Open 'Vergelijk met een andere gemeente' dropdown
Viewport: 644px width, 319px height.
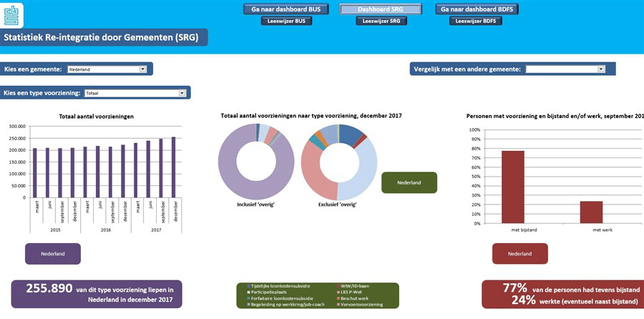click(x=601, y=69)
